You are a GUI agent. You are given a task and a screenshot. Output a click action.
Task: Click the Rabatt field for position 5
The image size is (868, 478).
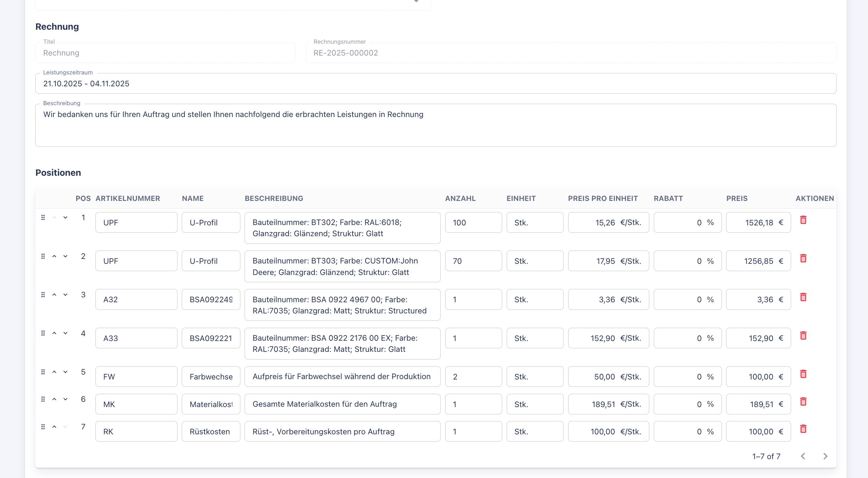687,377
